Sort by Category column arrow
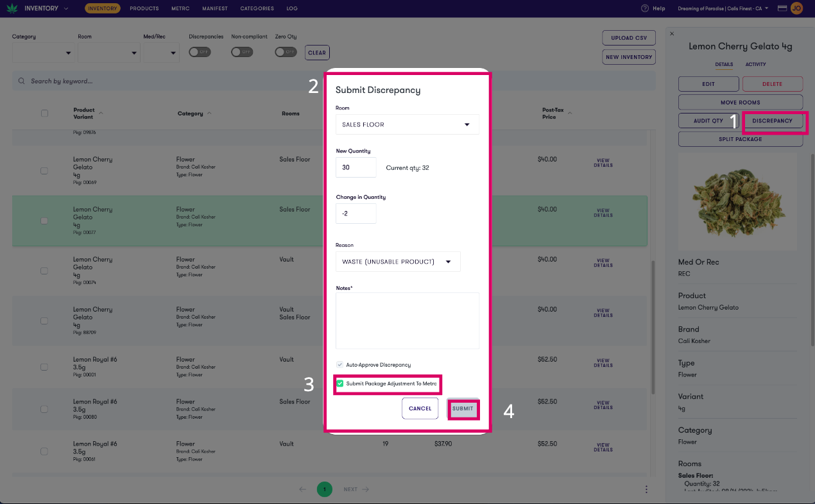The width and height of the screenshot is (815, 504). [x=210, y=113]
